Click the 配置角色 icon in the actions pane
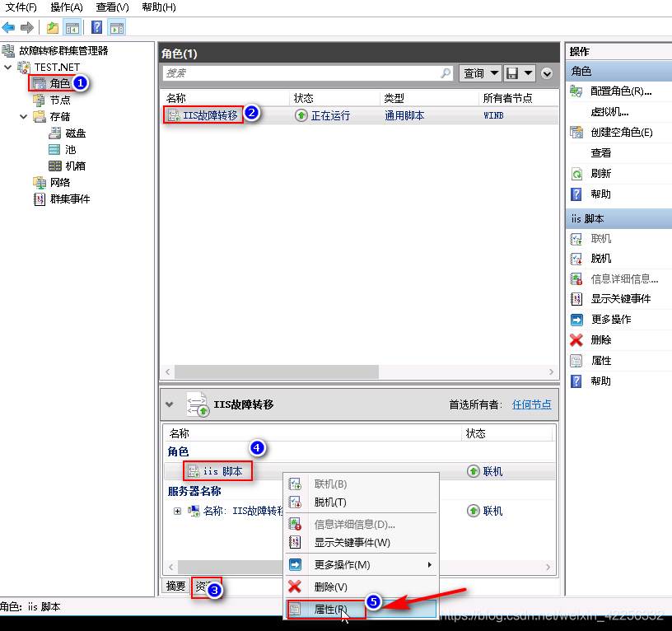Viewport: 672px width, 631px height. point(576,91)
